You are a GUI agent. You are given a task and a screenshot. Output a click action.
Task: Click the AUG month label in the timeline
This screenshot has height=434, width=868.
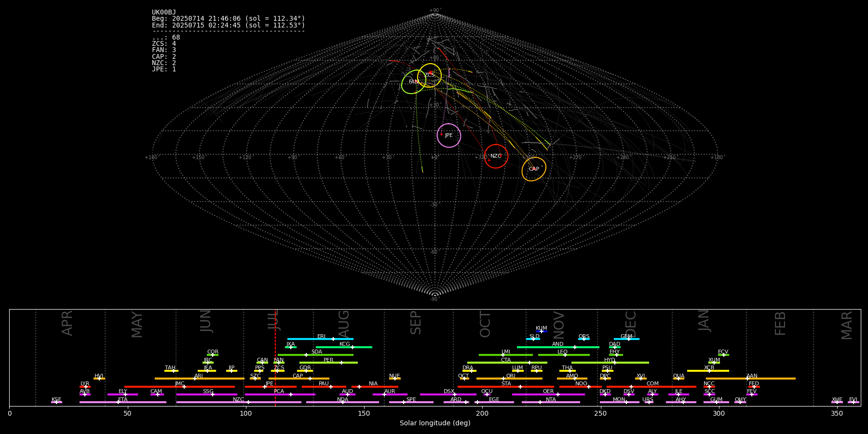[x=344, y=324]
